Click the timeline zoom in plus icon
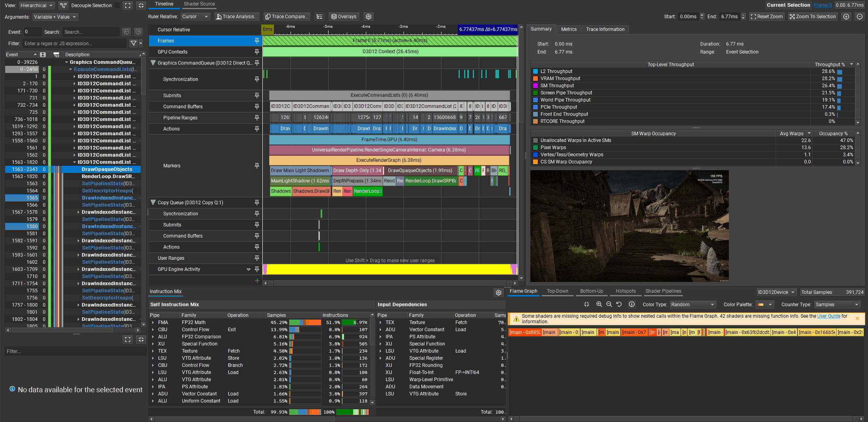This screenshot has width=868, height=422. click(846, 17)
